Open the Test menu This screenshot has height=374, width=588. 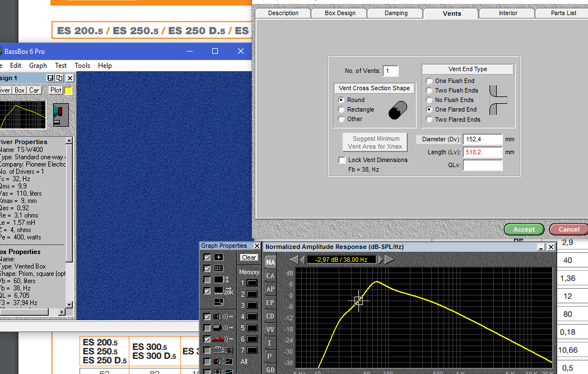pyautogui.click(x=60, y=66)
